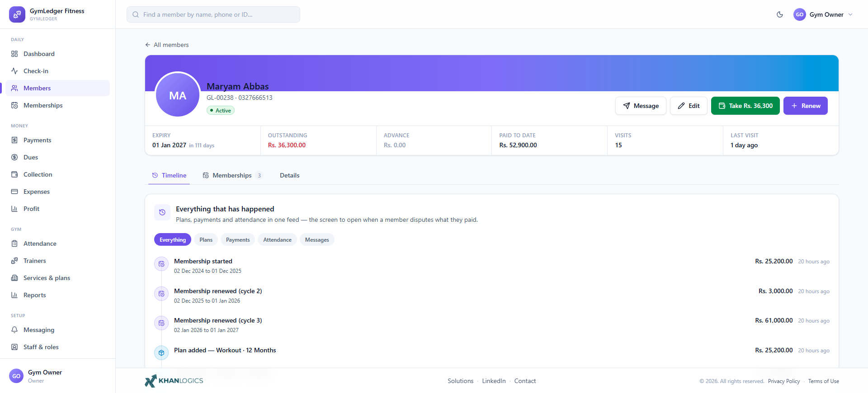Open Expenses in the sidebar
868x393 pixels.
pos(58,192)
